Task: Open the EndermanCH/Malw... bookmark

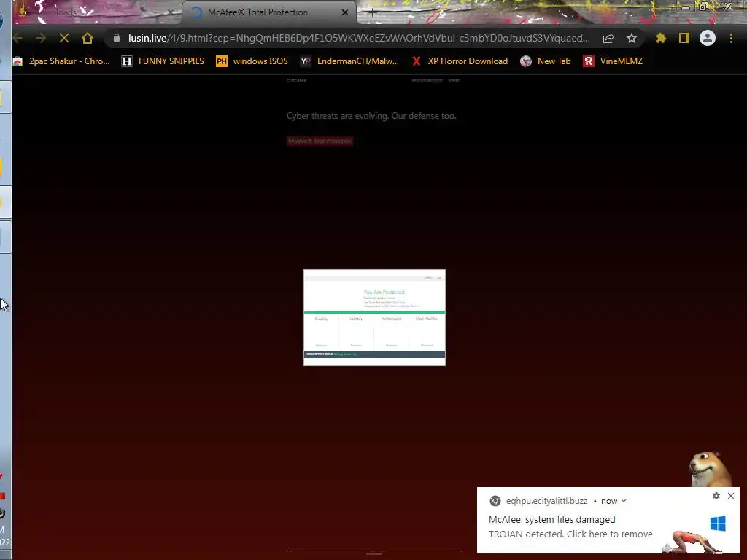Action: pos(349,61)
